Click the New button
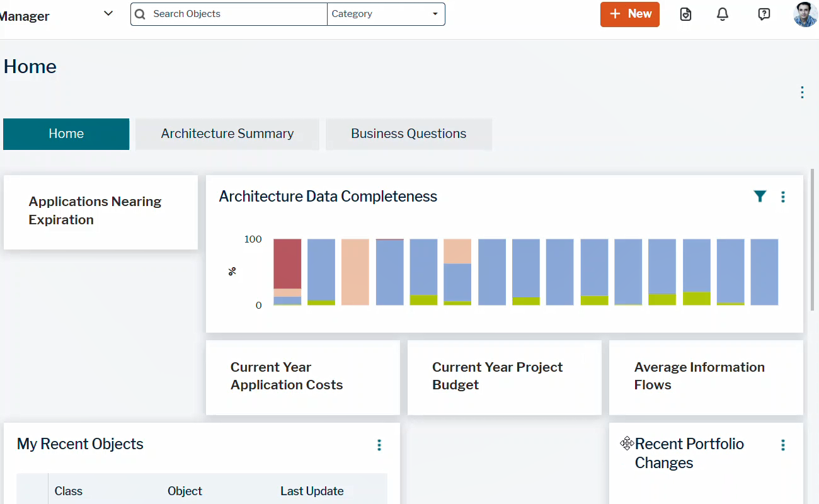Screen dimensions: 819x504 coord(629,14)
